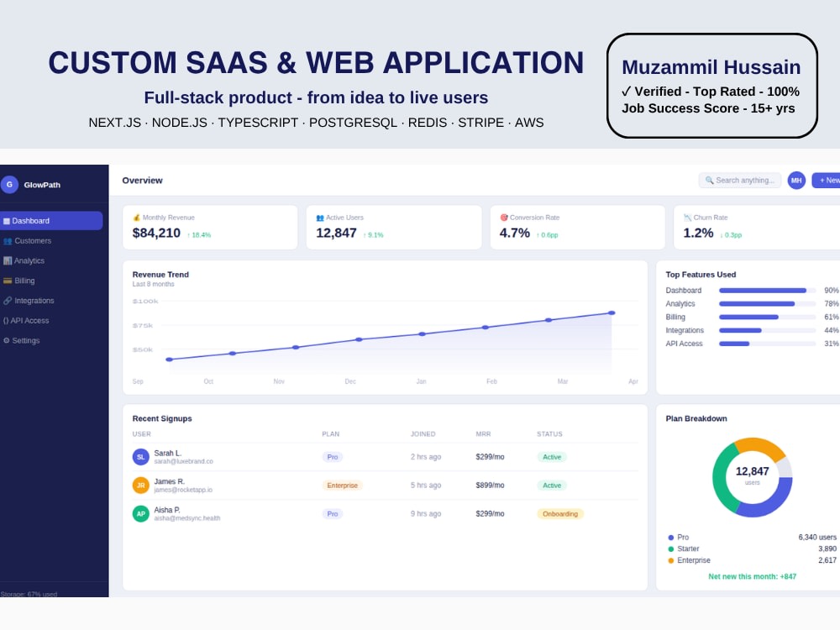Click the Monthly Revenue money bag icon
The image size is (840, 630).
point(136,218)
